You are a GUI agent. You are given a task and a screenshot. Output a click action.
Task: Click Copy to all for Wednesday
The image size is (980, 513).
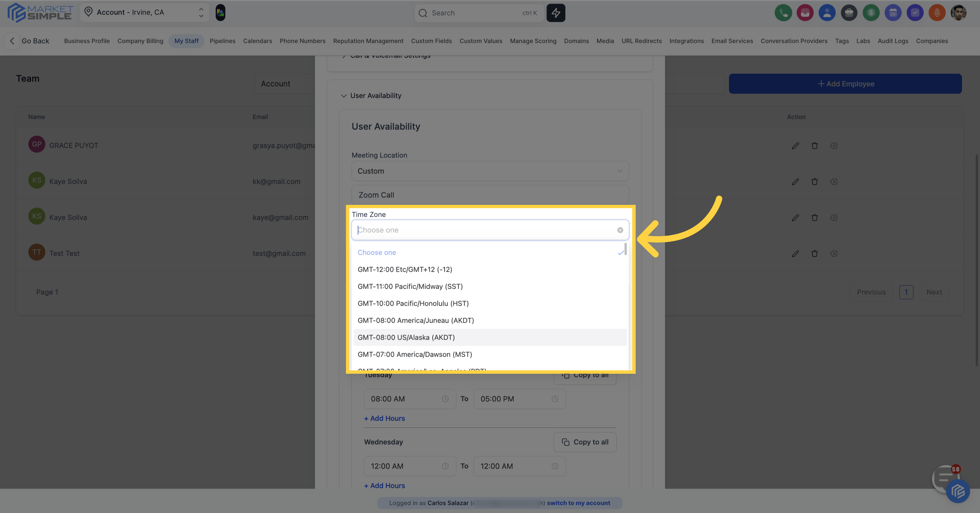tap(585, 442)
